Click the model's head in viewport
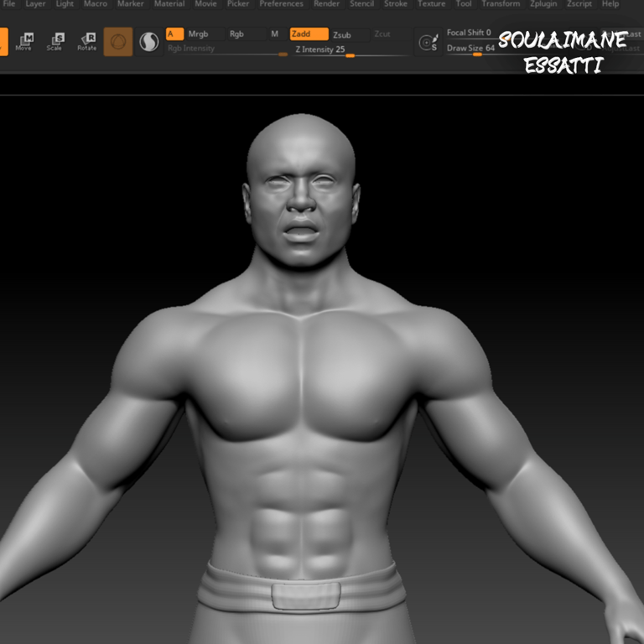 pyautogui.click(x=301, y=190)
